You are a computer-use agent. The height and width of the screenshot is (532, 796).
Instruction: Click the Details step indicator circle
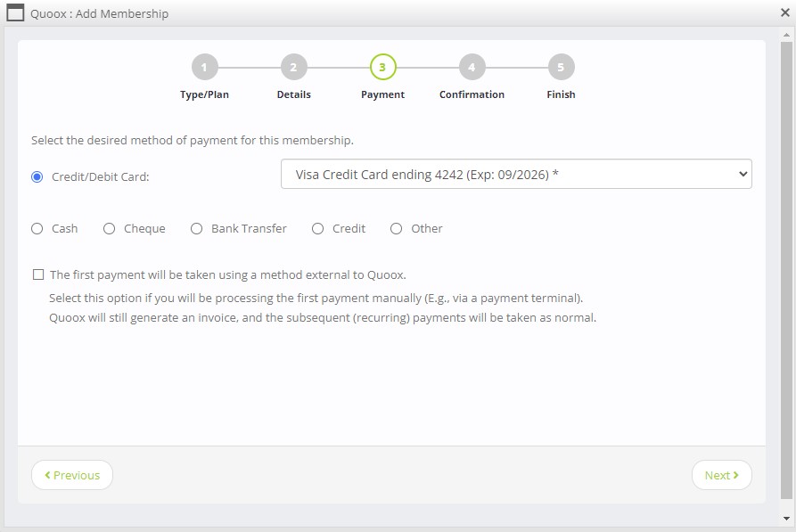click(293, 67)
